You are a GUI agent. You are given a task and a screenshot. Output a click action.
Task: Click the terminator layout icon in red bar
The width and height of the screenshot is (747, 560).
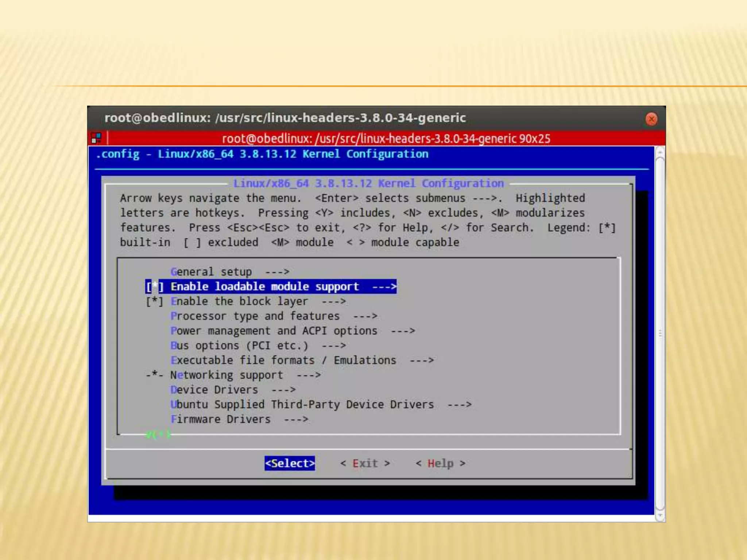point(96,138)
